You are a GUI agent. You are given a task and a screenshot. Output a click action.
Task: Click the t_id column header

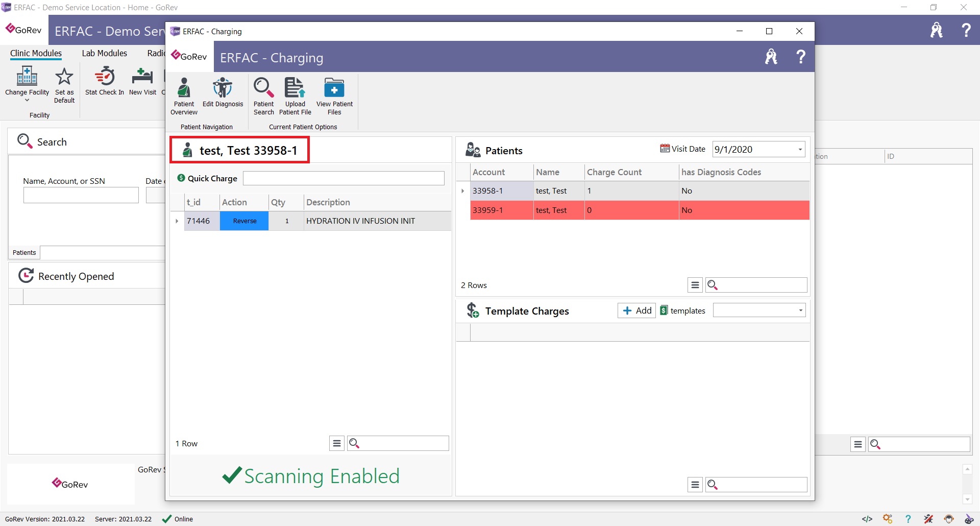[x=202, y=202]
